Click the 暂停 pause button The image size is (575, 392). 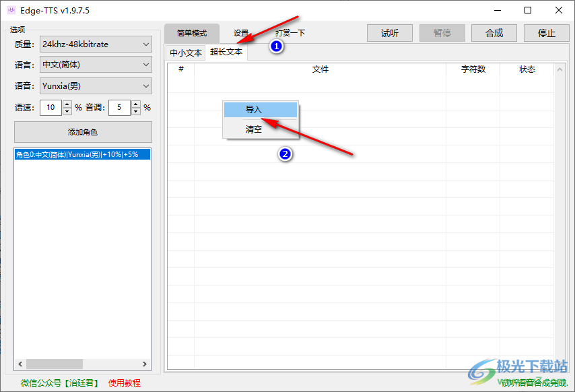tap(442, 34)
